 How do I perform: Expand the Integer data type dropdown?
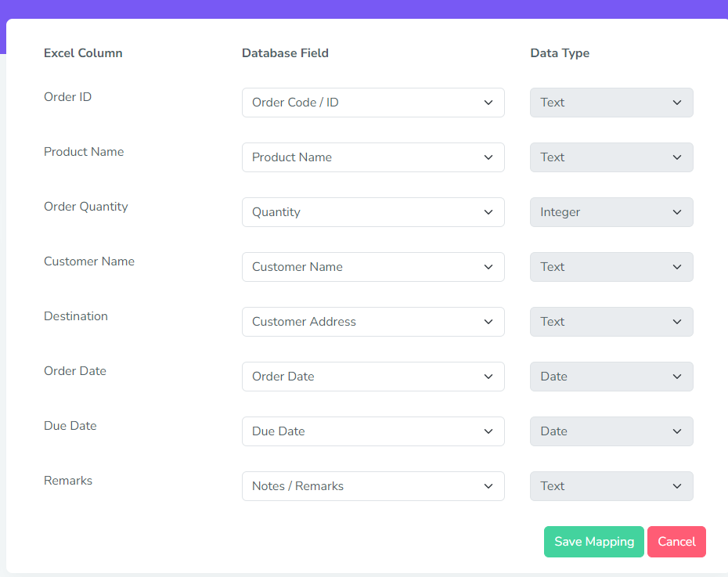[x=611, y=212]
